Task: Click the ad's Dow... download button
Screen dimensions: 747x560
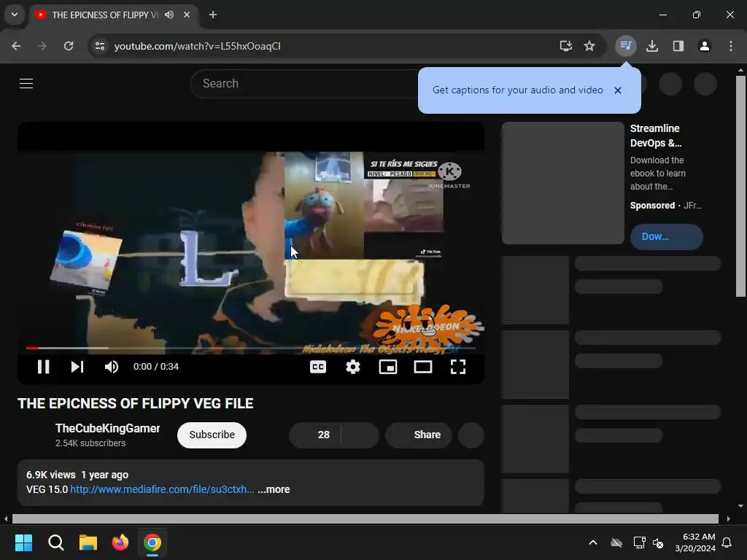Action: coord(667,237)
